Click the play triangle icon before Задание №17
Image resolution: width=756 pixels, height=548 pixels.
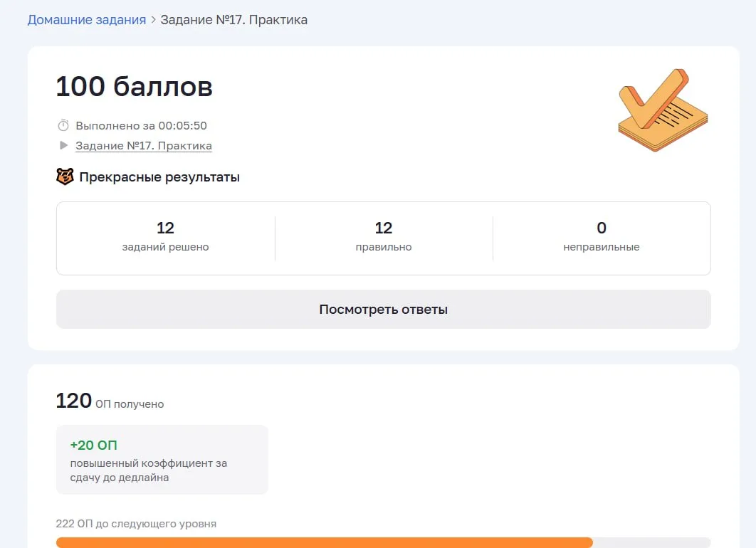click(63, 145)
